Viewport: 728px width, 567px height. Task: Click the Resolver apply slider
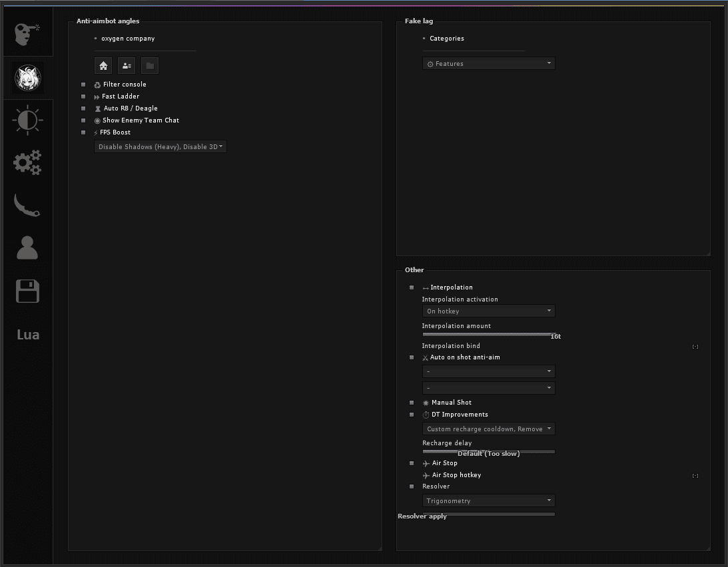click(488, 514)
